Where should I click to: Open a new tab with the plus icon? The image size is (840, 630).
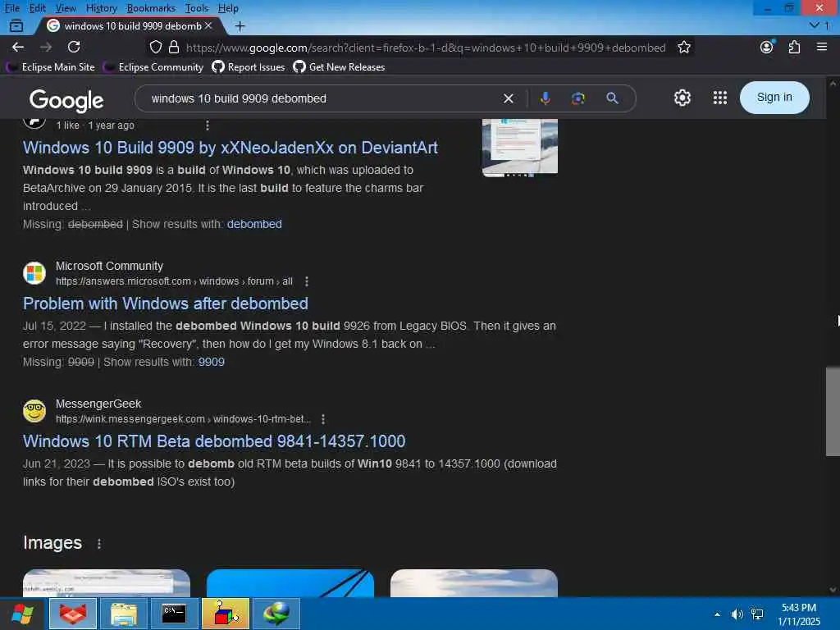pos(240,25)
